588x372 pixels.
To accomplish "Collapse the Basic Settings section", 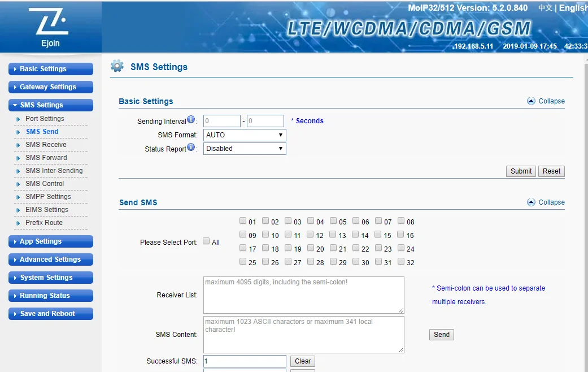I will 546,101.
